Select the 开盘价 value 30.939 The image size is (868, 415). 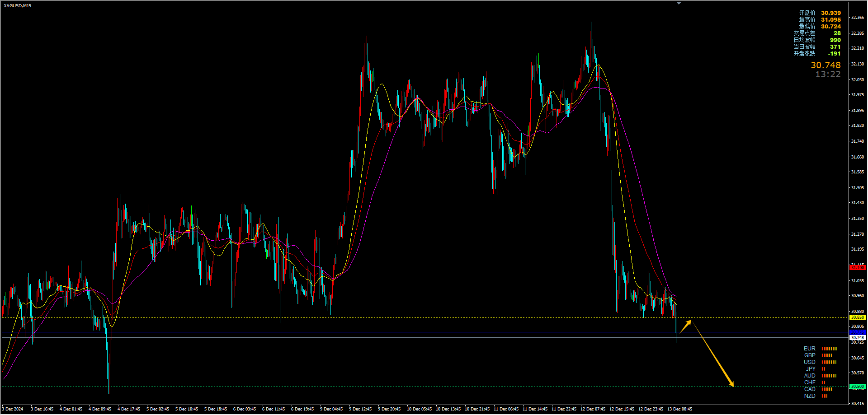(x=831, y=13)
